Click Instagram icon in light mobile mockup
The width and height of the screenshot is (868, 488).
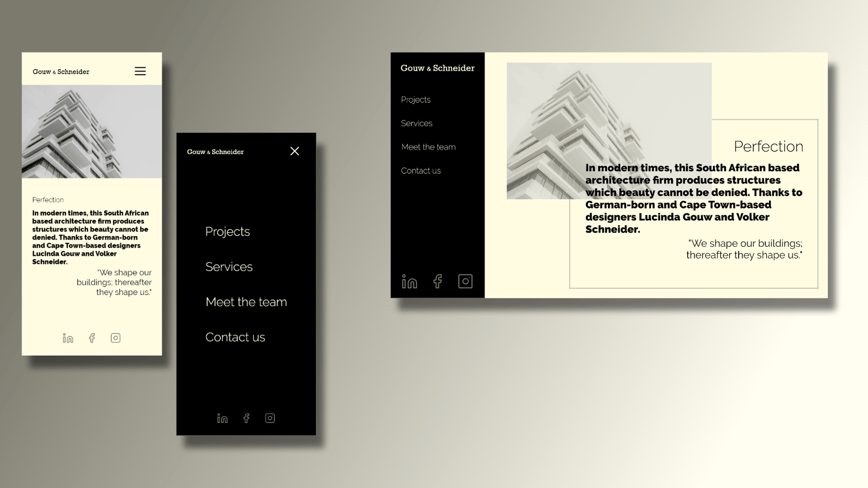[x=116, y=338]
